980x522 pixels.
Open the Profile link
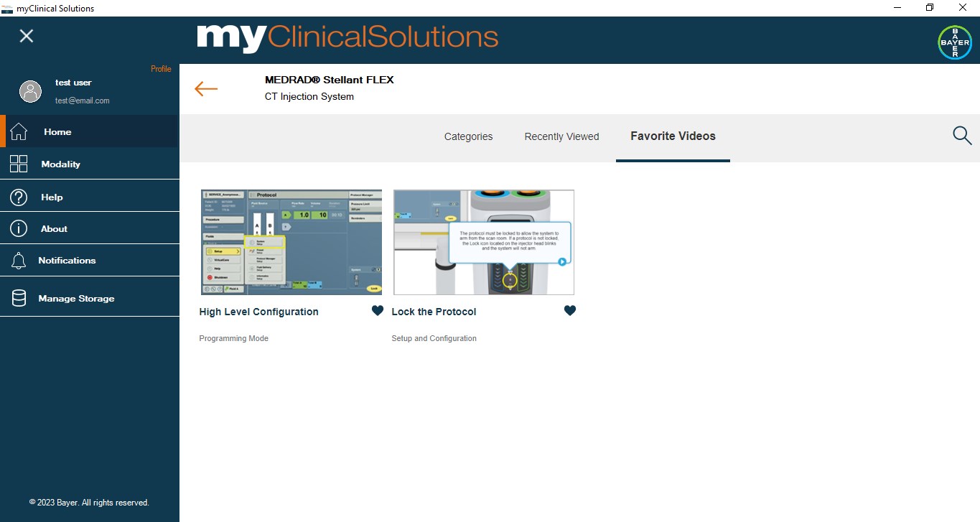pos(161,69)
